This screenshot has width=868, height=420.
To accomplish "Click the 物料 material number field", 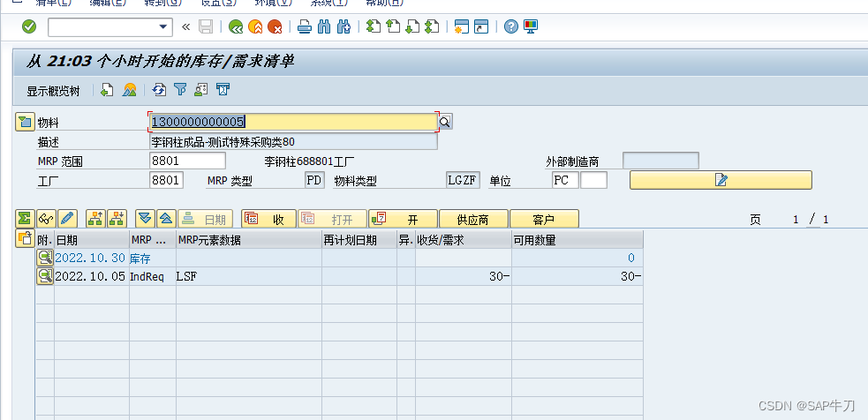I will click(x=293, y=123).
